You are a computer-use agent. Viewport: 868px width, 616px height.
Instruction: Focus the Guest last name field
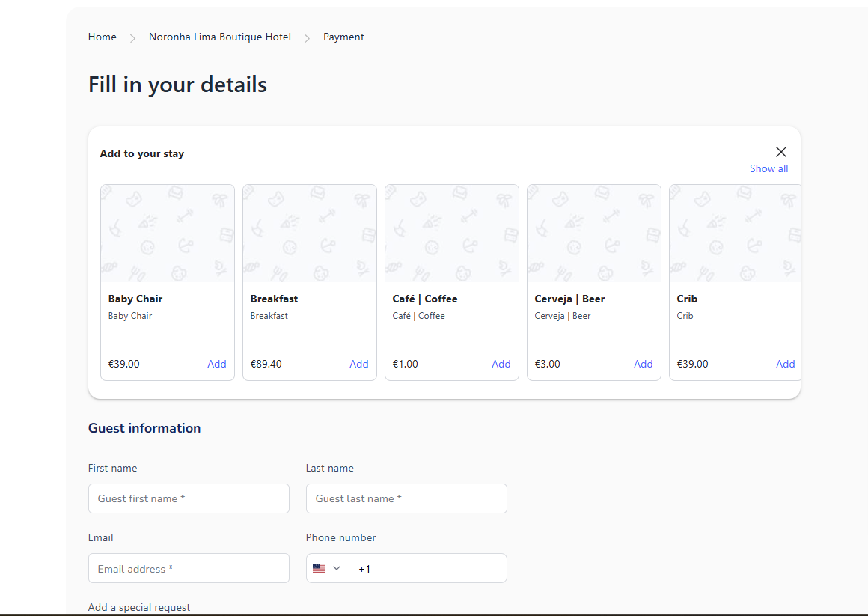click(406, 498)
